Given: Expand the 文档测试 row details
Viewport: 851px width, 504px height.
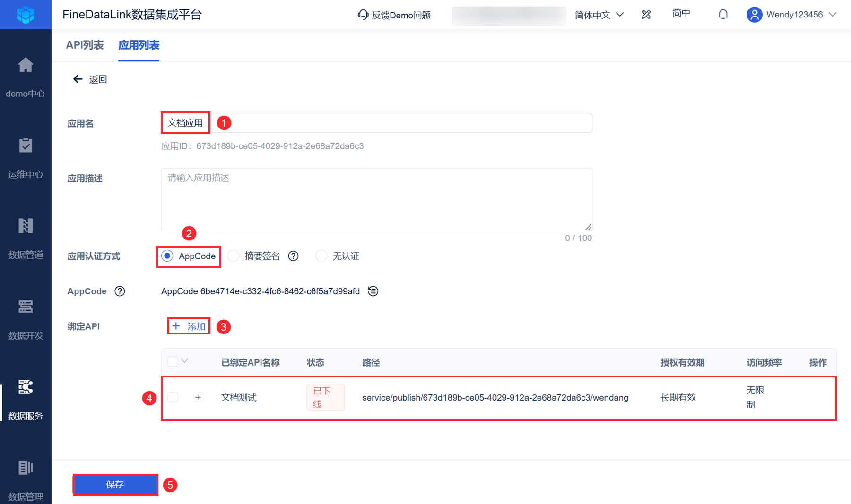Looking at the screenshot, I should click(x=198, y=397).
